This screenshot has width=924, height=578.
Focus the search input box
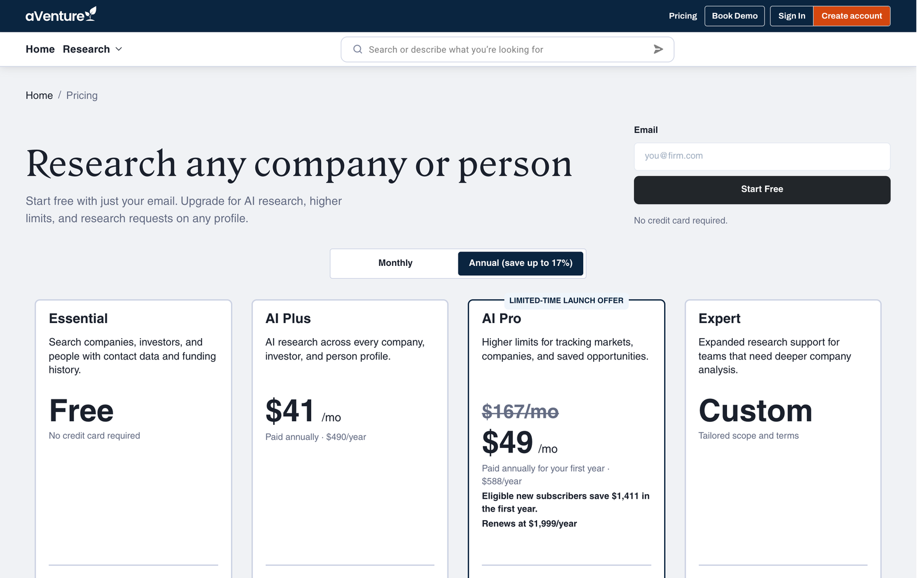[507, 50]
